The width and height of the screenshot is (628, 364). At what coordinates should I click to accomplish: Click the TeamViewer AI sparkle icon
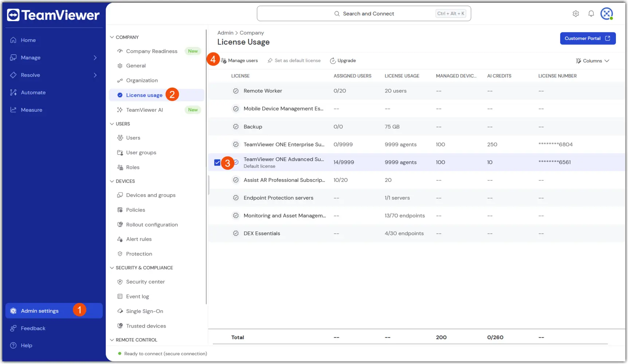point(120,110)
